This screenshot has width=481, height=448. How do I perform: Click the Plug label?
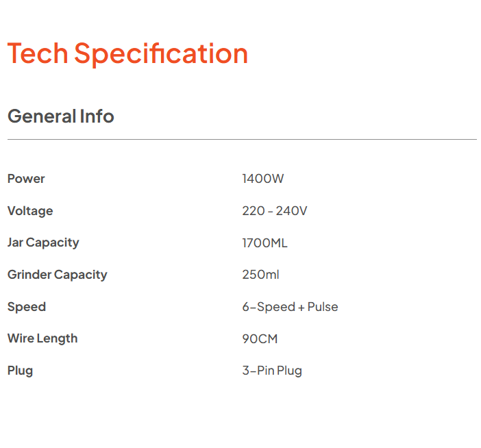[21, 371]
